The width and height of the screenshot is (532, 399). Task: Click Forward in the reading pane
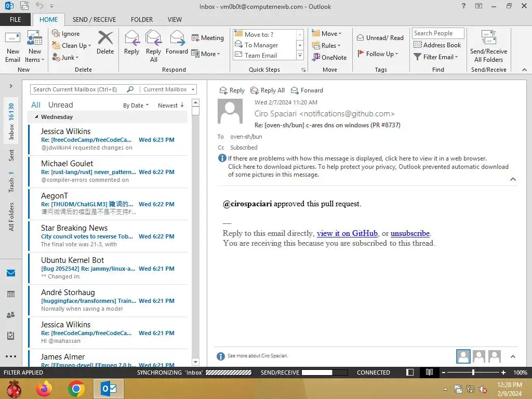pos(307,90)
